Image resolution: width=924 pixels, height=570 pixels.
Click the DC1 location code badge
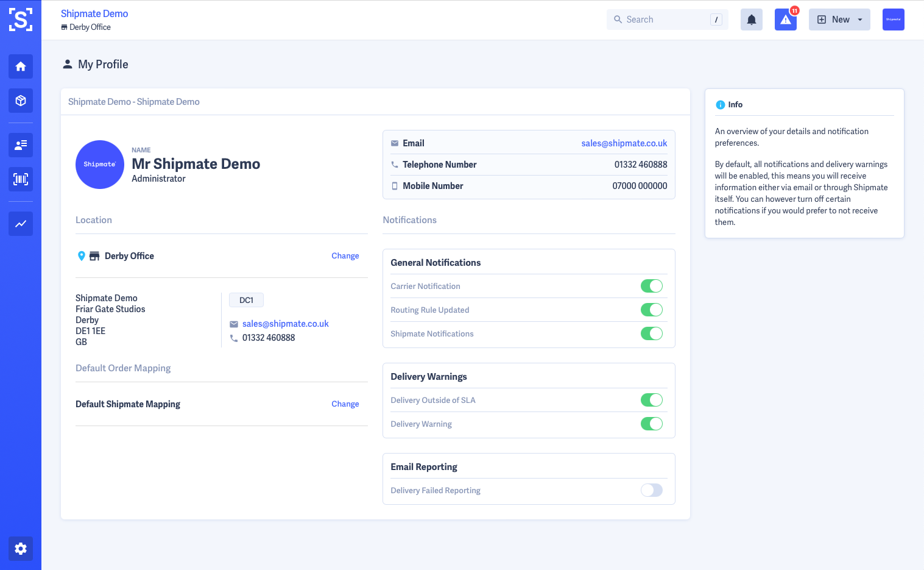246,300
